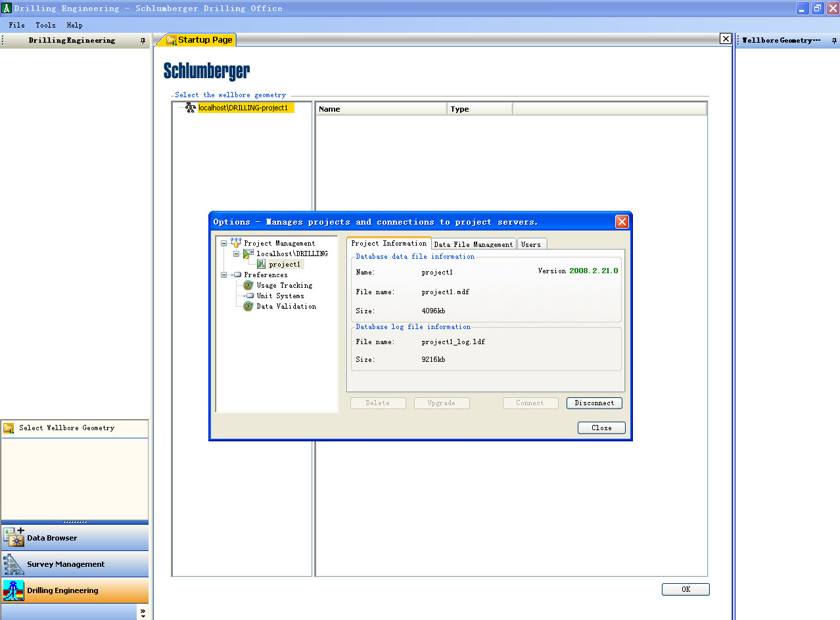Open the Data Browser section
The image size is (840, 620).
click(x=74, y=538)
